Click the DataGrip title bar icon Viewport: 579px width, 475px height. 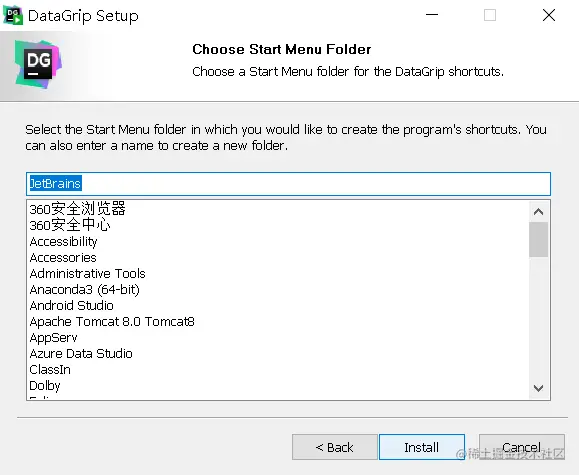13,16
